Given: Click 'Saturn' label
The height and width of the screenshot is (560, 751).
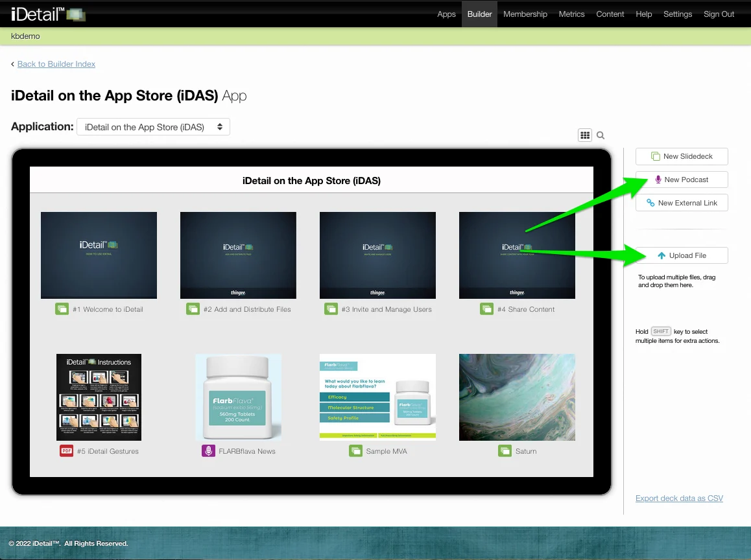Looking at the screenshot, I should (526, 451).
